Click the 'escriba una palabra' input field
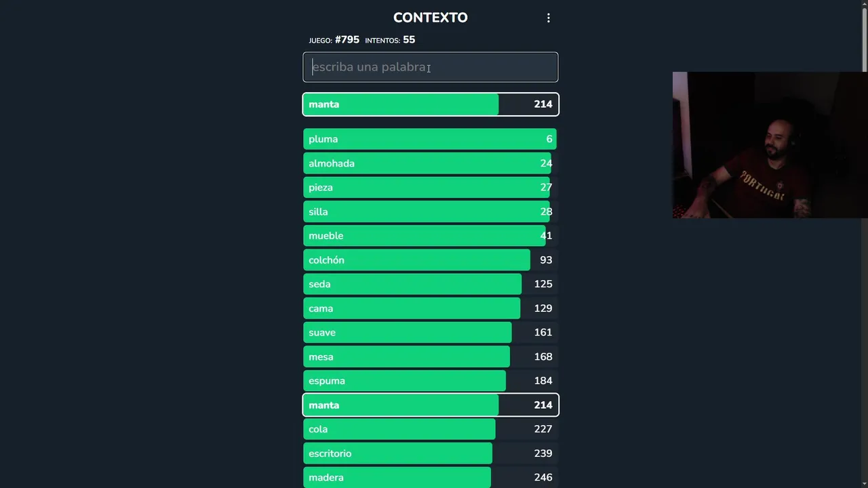 [430, 67]
